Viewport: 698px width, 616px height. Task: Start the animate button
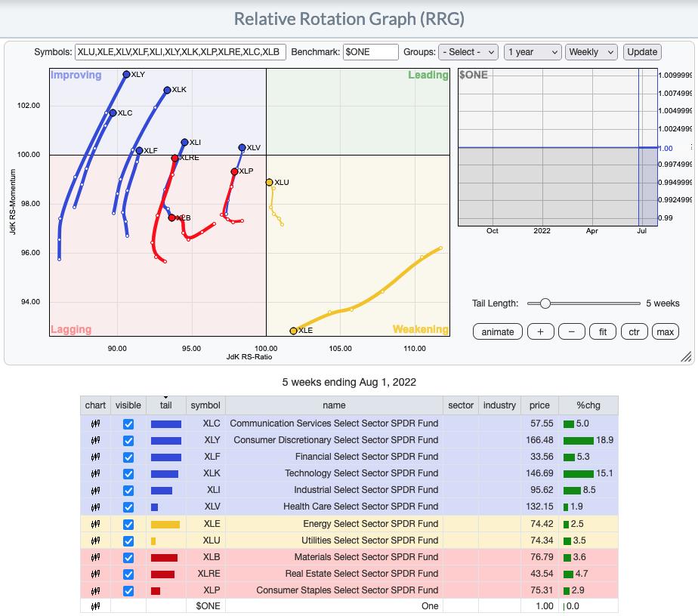pos(498,332)
